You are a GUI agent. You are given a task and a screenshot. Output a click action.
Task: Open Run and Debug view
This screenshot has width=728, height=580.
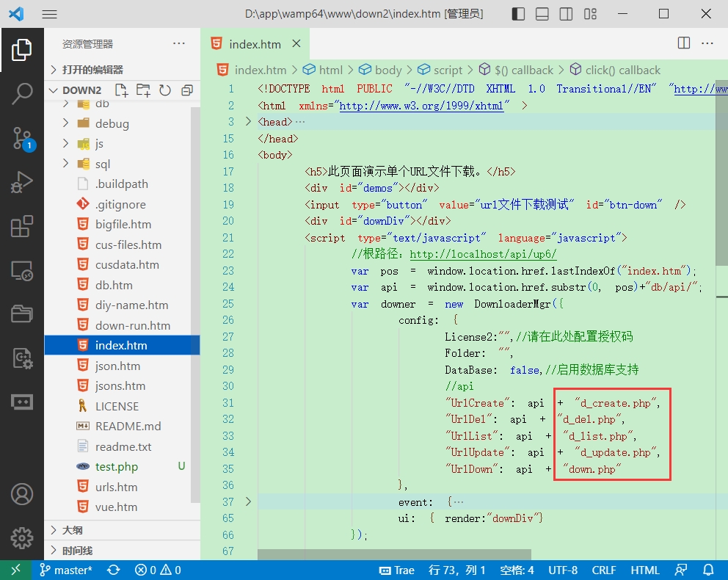tap(22, 182)
